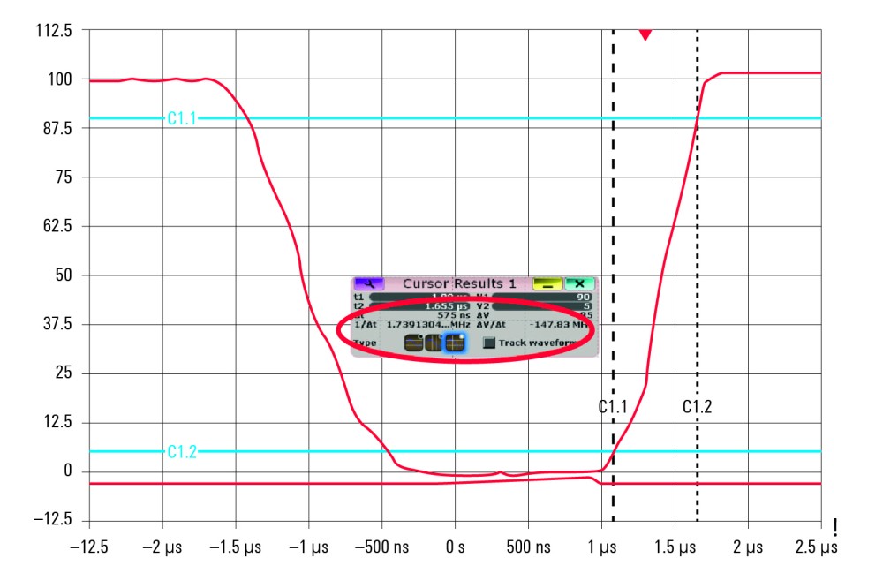
Task: Enable the Track waveform checkbox
Action: click(x=489, y=343)
